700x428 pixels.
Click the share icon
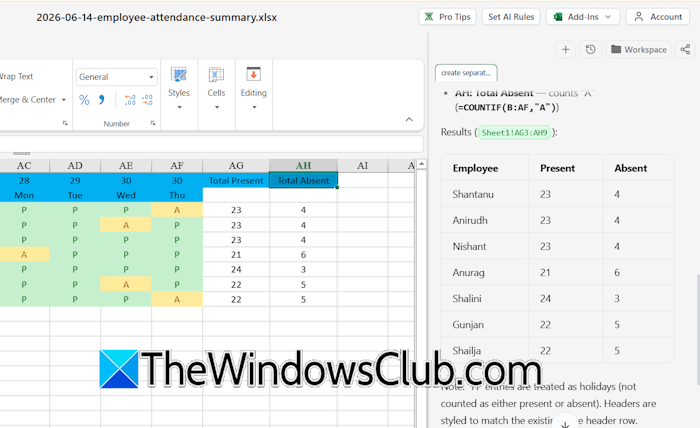coord(685,50)
